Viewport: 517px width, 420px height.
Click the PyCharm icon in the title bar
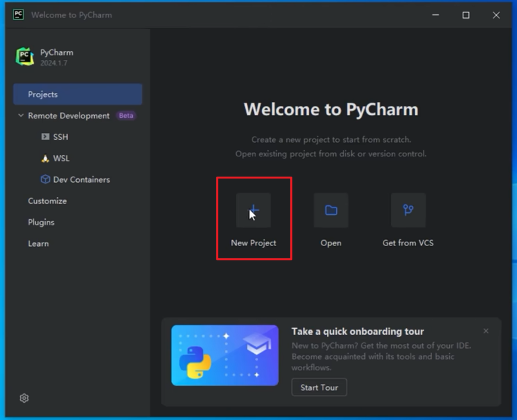(x=18, y=15)
